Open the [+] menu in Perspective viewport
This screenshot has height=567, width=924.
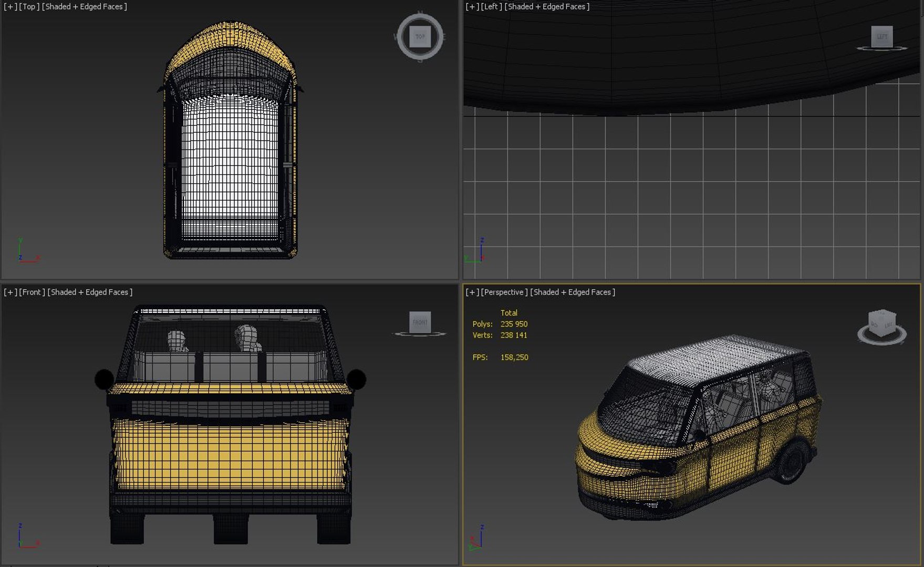[472, 292]
